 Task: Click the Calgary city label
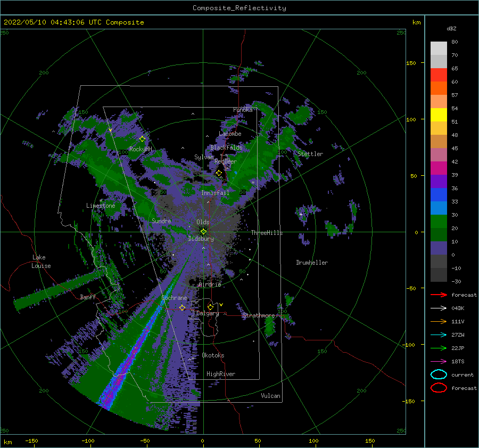[x=208, y=313]
